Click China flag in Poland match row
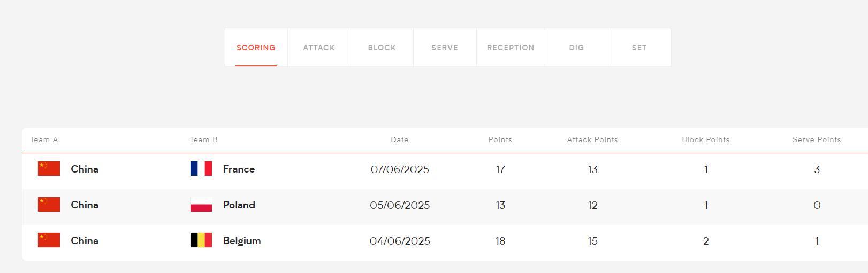The height and width of the screenshot is (273, 868). pos(49,205)
